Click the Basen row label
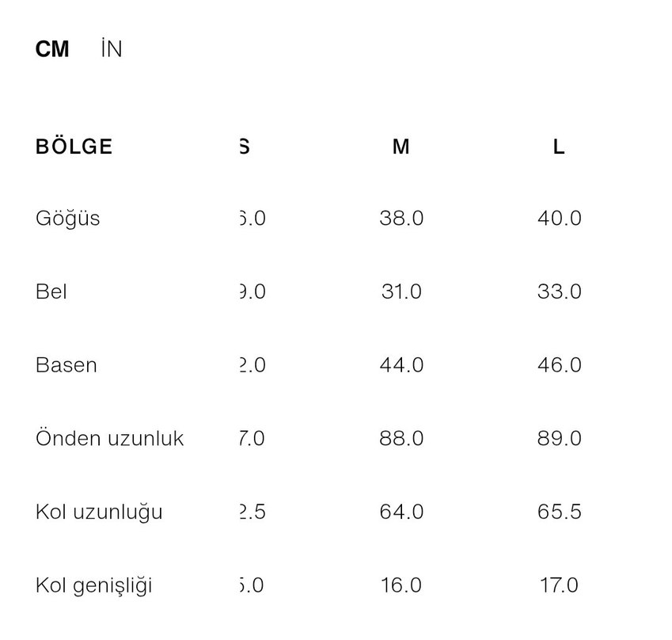This screenshot has width=672, height=640. click(66, 365)
